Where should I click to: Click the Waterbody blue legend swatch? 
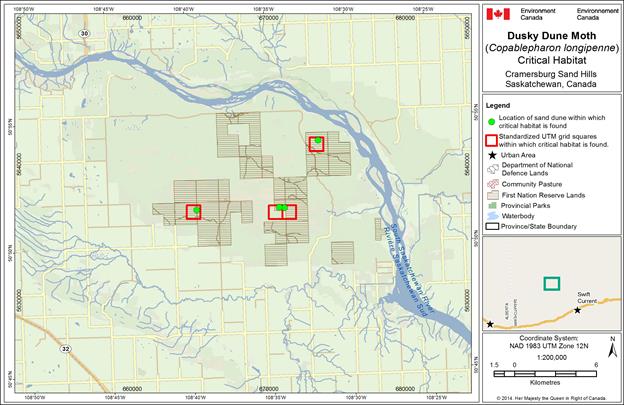[491, 215]
